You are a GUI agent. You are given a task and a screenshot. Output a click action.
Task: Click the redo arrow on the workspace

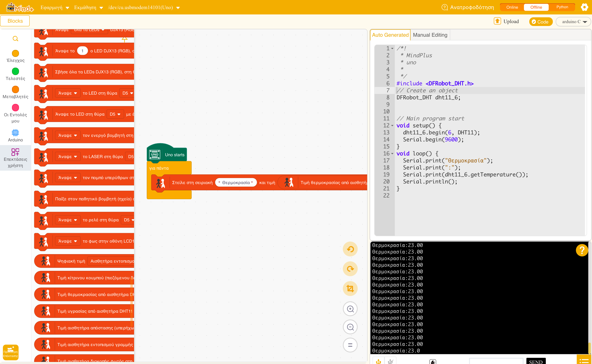[350, 269]
